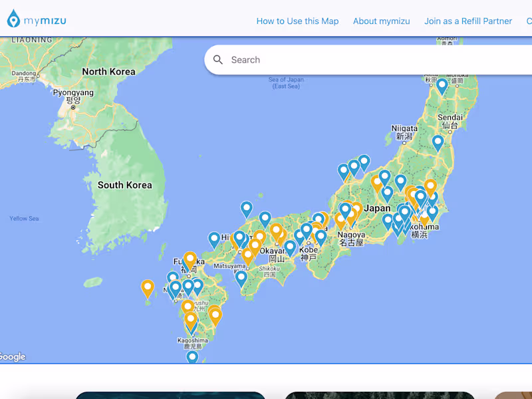Click the magnifying glass search icon
The height and width of the screenshot is (399, 532).
coord(218,60)
